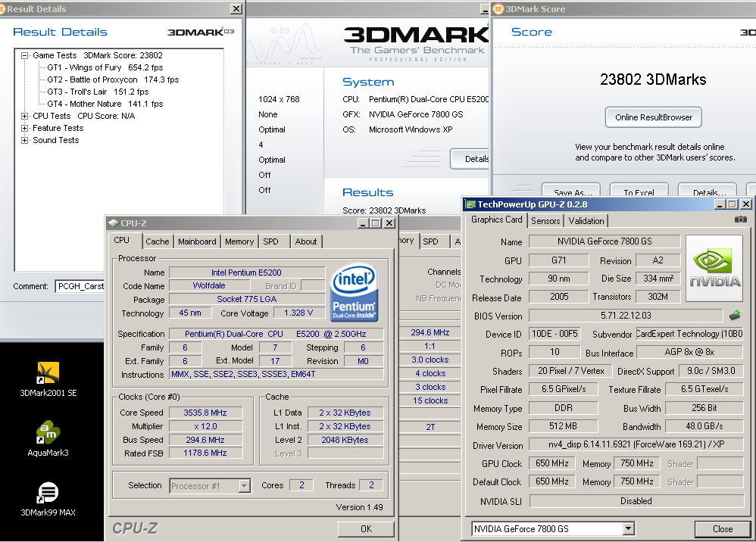Click the Pixel Fillrate 6.5 GPixel/s field
This screenshot has height=542, width=756.
[x=563, y=389]
